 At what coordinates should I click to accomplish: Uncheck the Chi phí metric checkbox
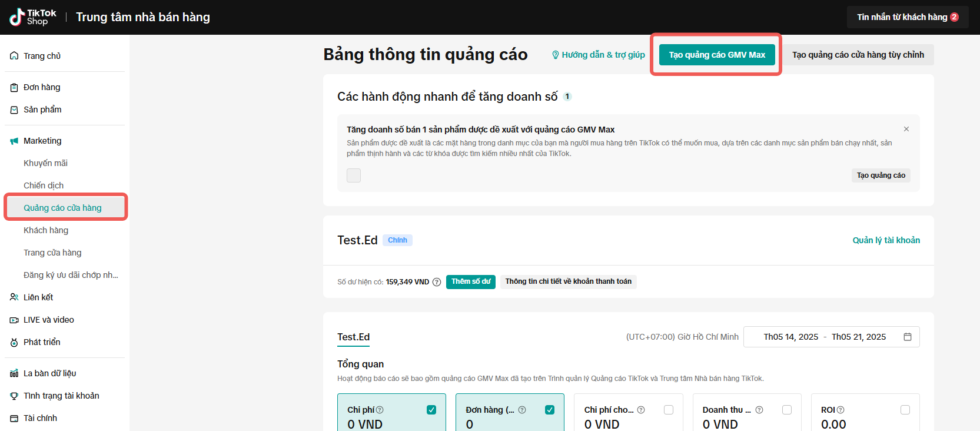tap(431, 410)
